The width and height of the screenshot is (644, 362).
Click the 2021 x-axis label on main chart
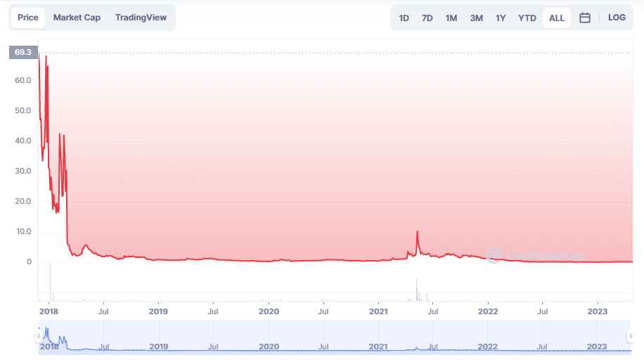[x=378, y=311]
